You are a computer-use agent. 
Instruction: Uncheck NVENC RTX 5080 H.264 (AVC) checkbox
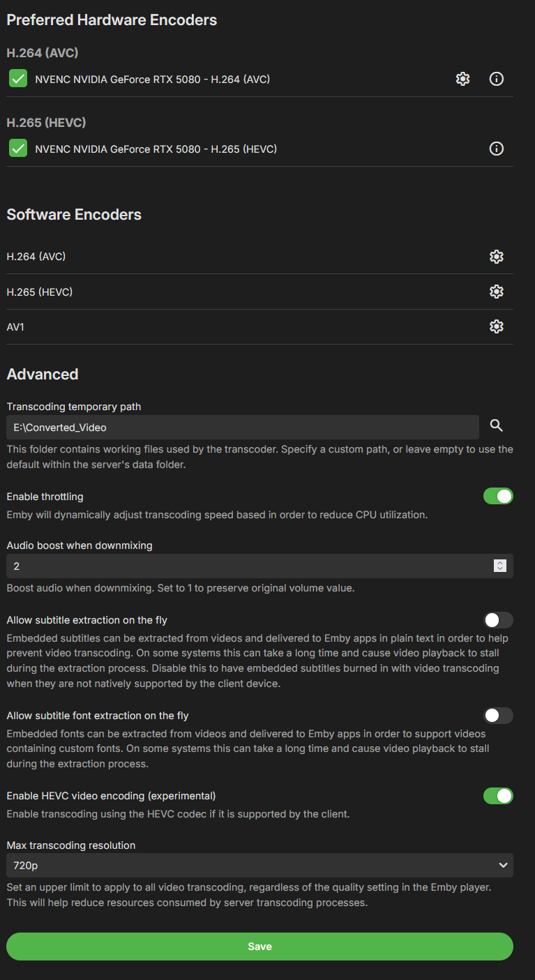tap(18, 79)
